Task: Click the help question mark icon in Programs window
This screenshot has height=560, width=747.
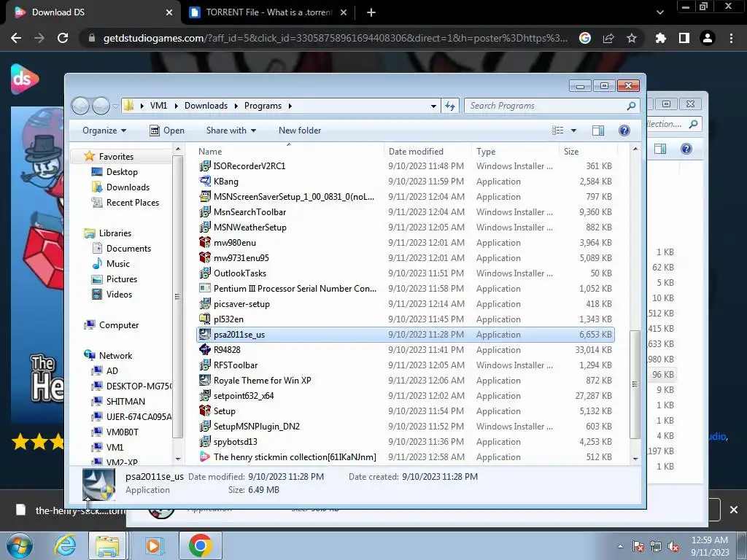Action: 624,131
